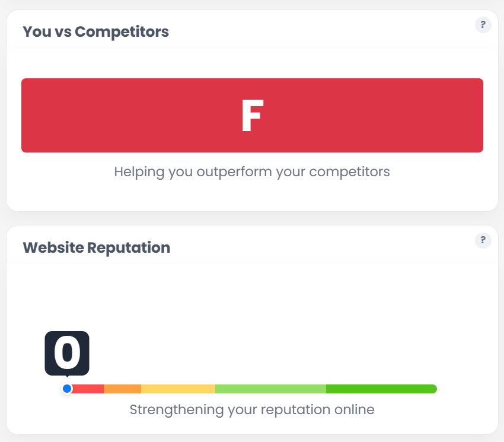Click the yellow segment of the reputation bar

click(x=178, y=389)
